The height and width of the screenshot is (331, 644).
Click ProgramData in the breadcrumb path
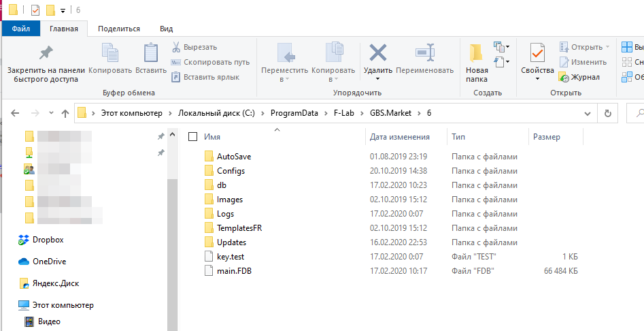(x=294, y=113)
